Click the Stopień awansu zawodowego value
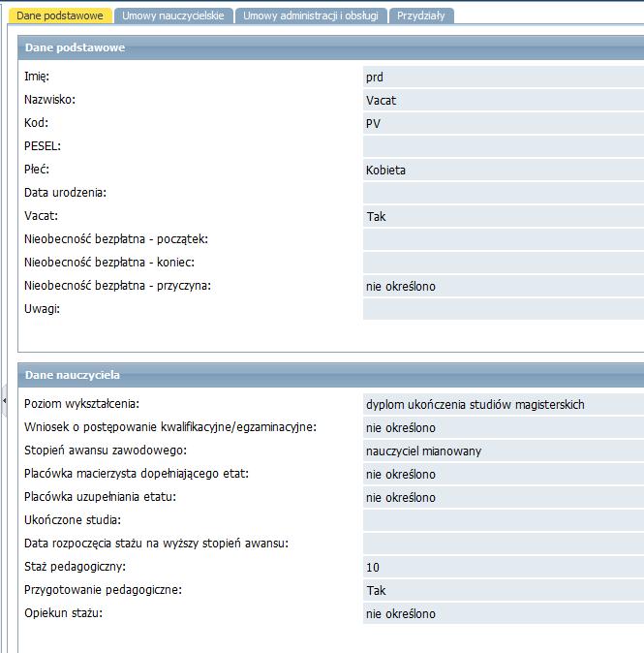Viewport: 644px width, 653px height. click(x=504, y=451)
